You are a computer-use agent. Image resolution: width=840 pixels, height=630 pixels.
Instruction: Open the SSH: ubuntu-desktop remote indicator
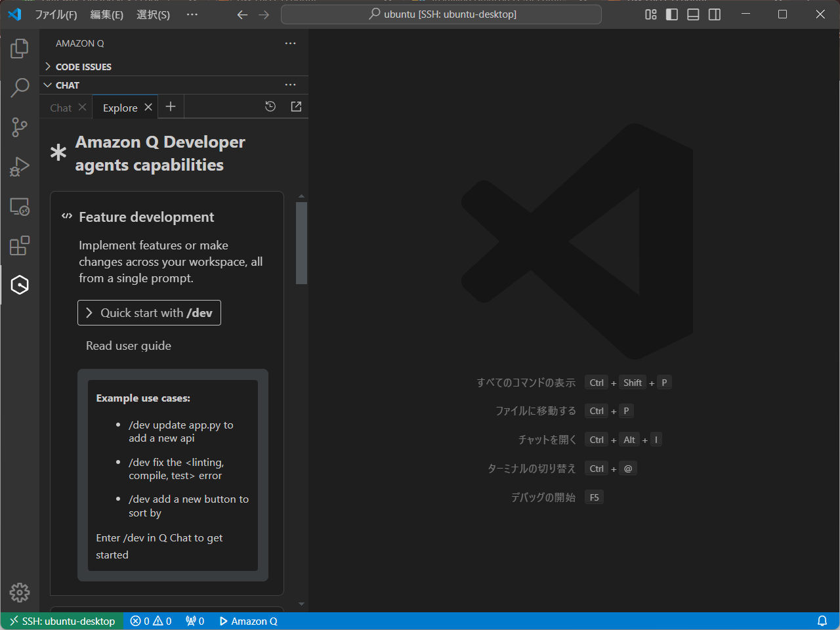(62, 621)
